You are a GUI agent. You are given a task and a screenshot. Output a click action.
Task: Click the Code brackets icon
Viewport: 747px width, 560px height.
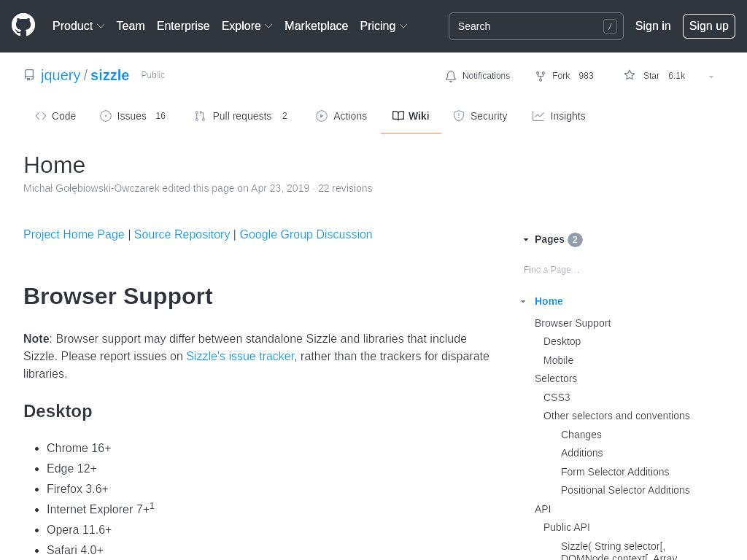(41, 116)
